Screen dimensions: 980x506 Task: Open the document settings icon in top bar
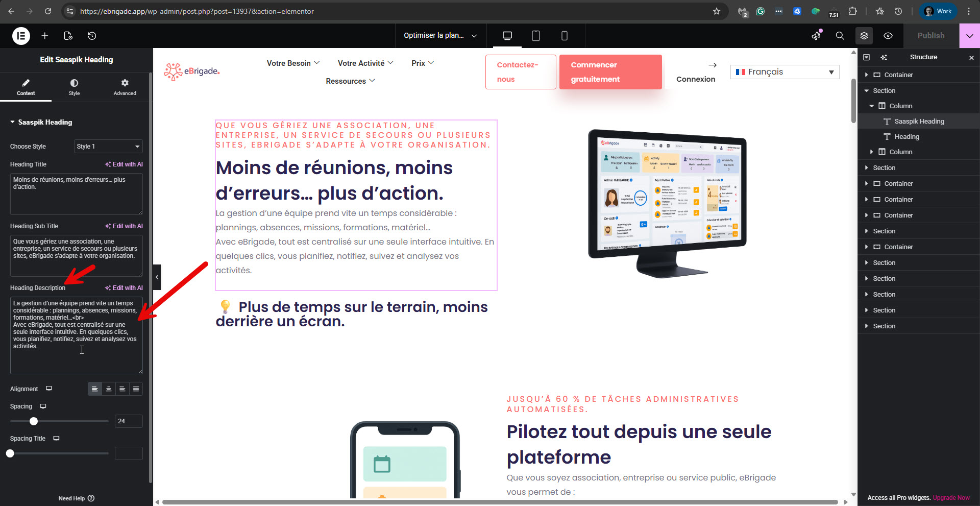click(x=68, y=36)
